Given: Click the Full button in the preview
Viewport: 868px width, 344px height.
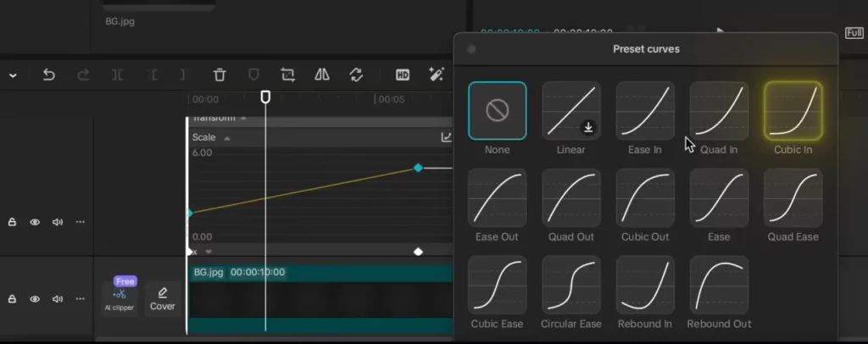Looking at the screenshot, I should coord(854,33).
